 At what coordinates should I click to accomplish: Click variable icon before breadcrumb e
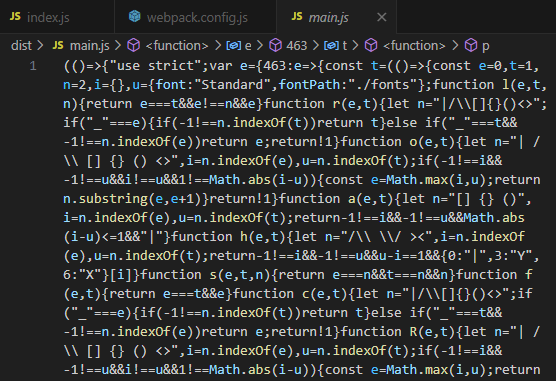pyautogui.click(x=234, y=45)
